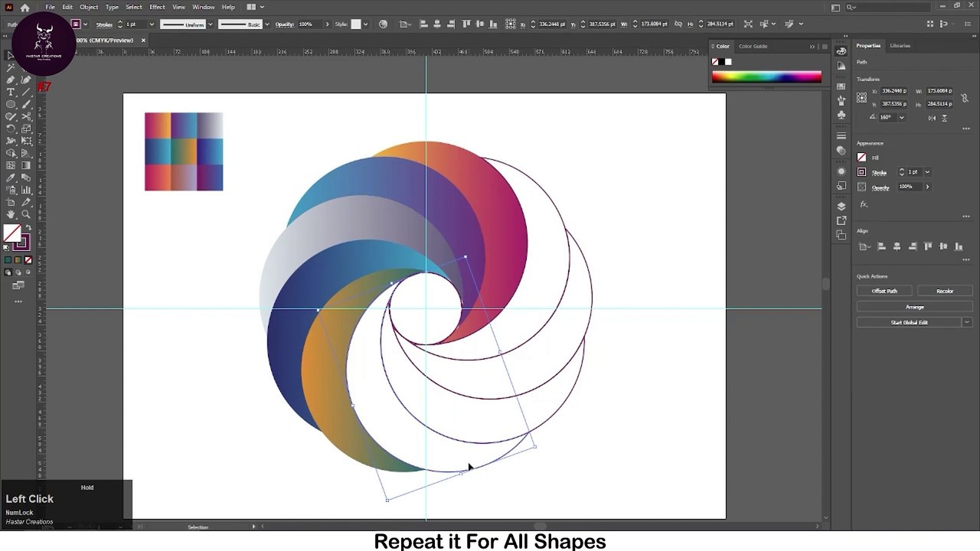980x551 pixels.
Task: Open more options under the Transform section
Action: pos(966,130)
